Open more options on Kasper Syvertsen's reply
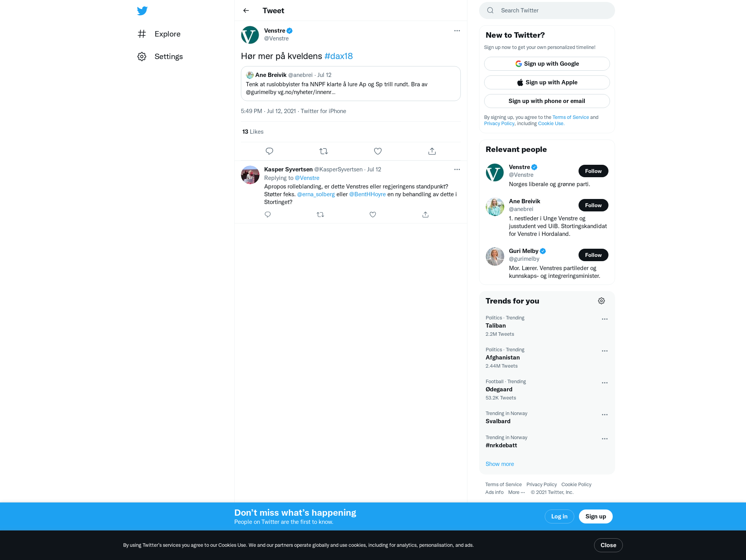Screen dimensions: 746x560 coord(457,169)
